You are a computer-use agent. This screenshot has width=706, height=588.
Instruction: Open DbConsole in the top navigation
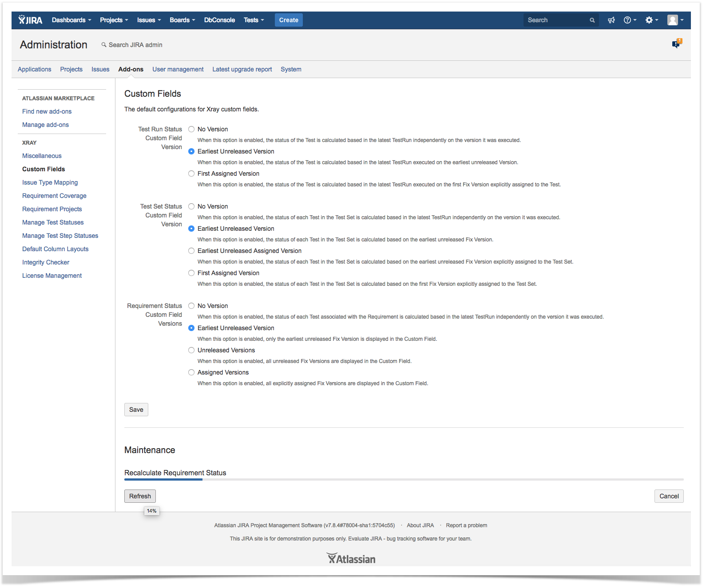point(219,20)
